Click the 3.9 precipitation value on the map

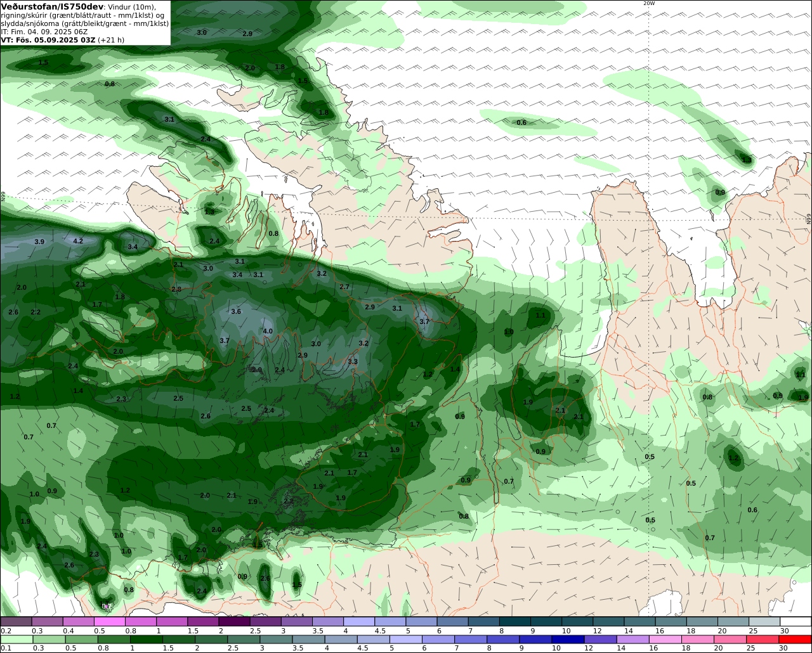(x=39, y=242)
